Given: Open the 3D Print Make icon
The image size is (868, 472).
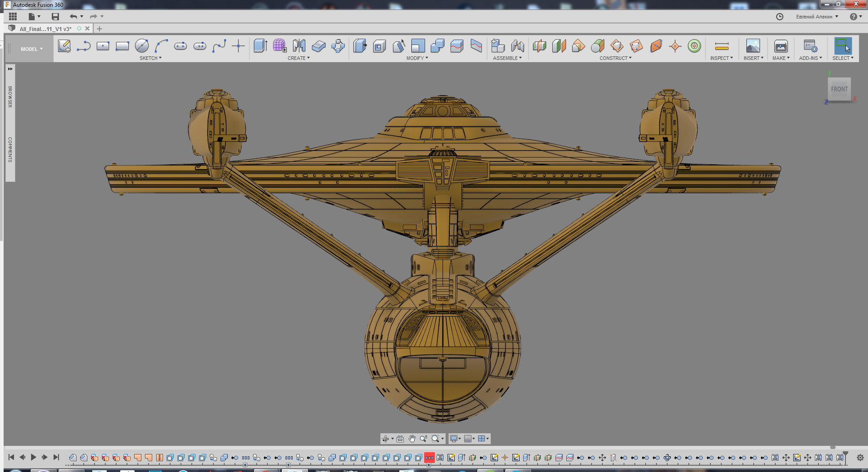Looking at the screenshot, I should pyautogui.click(x=781, y=45).
